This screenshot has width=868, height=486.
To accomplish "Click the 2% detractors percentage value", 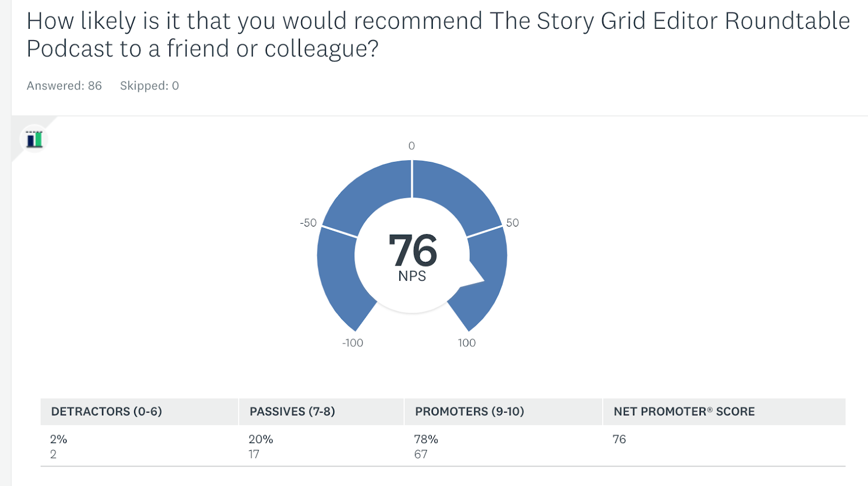I will coord(59,439).
